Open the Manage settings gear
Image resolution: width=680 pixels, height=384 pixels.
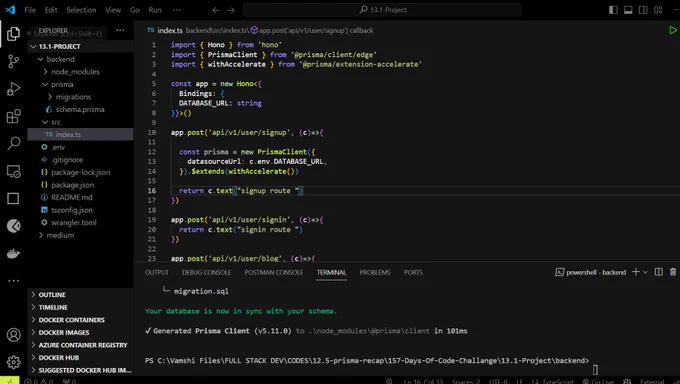point(13,361)
